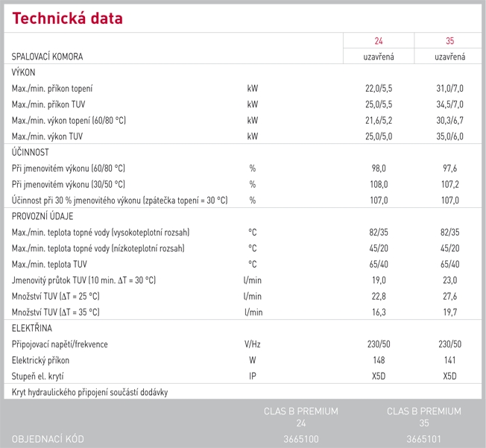
Task: Click value '34,5/7,0'
Action: point(449,104)
